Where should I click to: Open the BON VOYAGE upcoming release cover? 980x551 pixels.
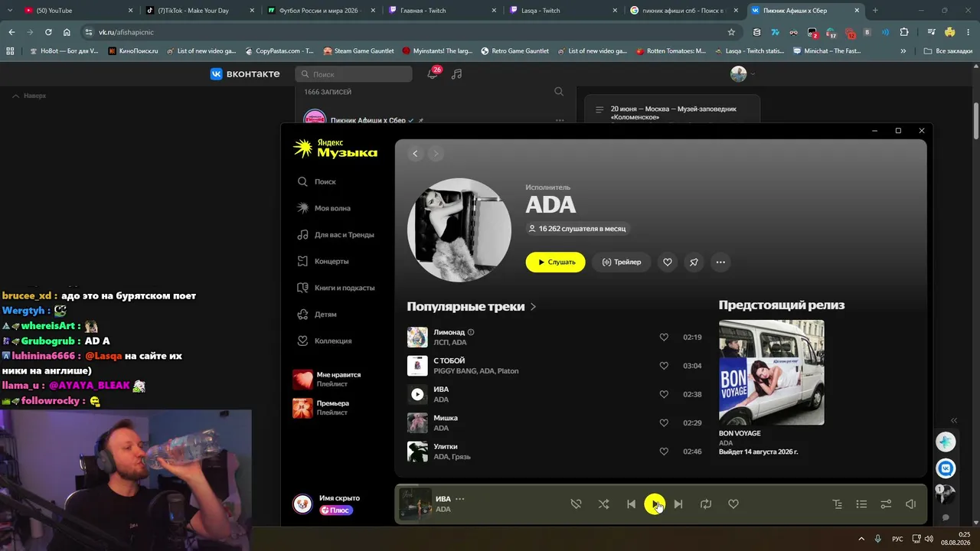[x=772, y=373]
